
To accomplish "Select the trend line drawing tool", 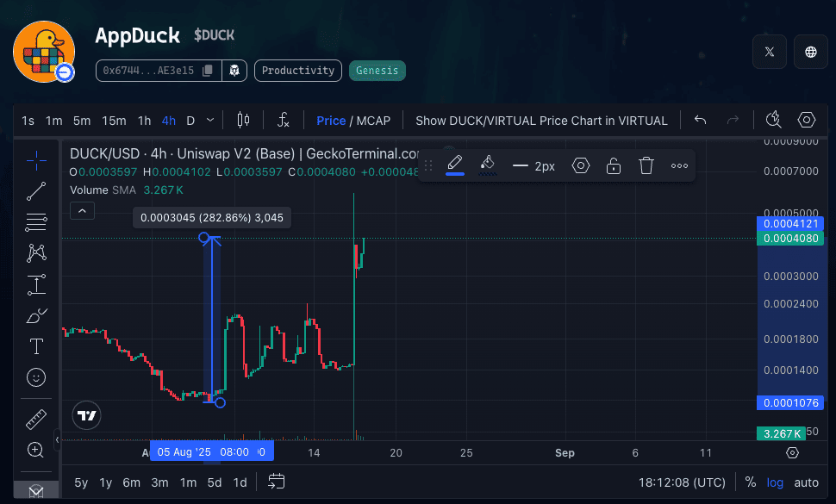I will click(x=36, y=191).
